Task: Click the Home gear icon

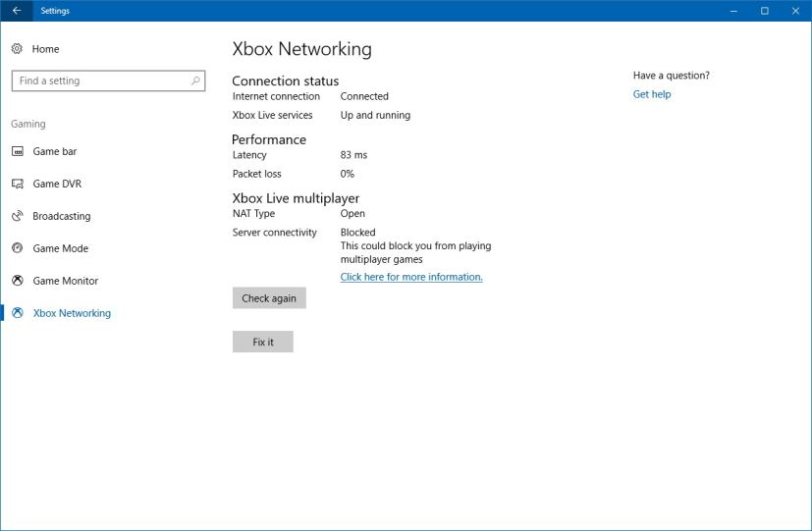Action: [x=17, y=49]
